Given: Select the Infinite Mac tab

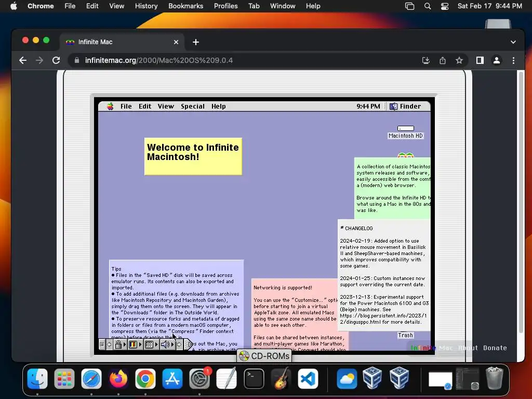Looking at the screenshot, I should (122, 42).
